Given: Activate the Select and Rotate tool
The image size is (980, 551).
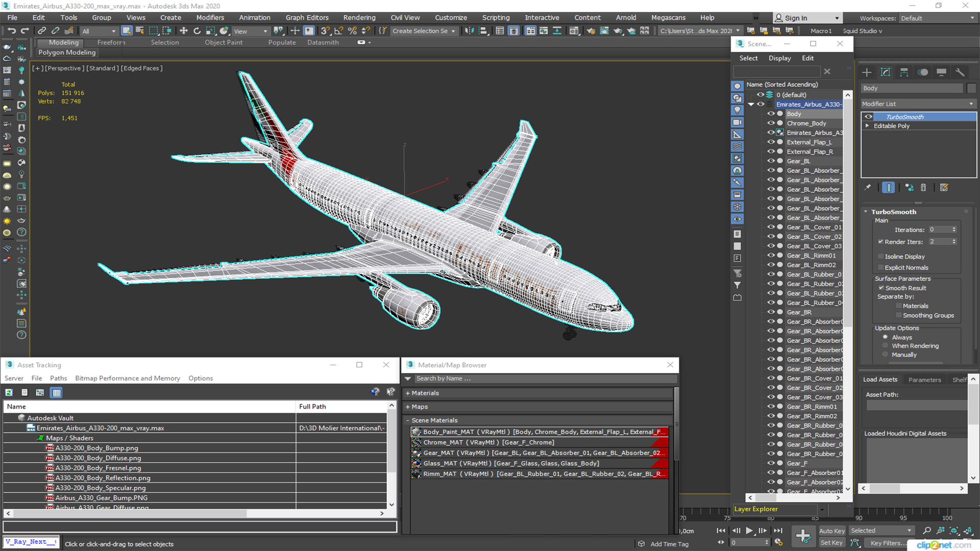Looking at the screenshot, I should click(x=197, y=31).
